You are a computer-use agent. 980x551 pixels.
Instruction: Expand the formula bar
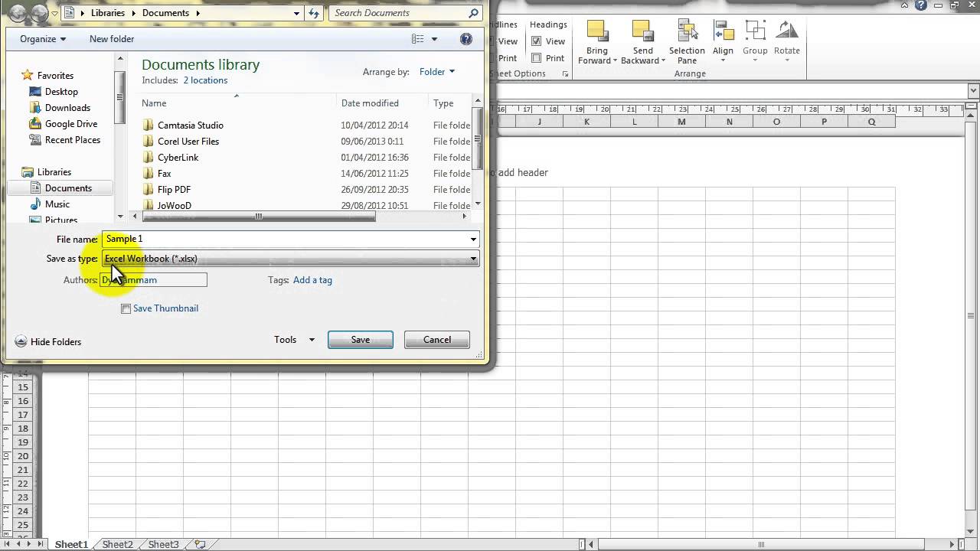pos(974,91)
